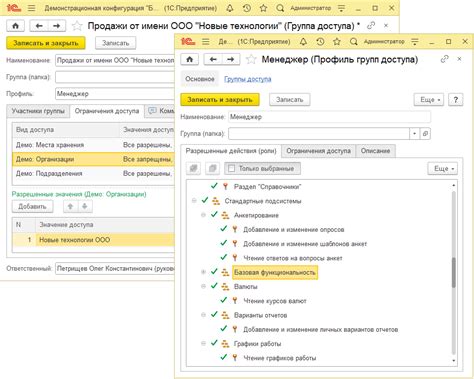Navigate forward in the access group window
Viewport: 474px width, 379px height.
point(57,26)
